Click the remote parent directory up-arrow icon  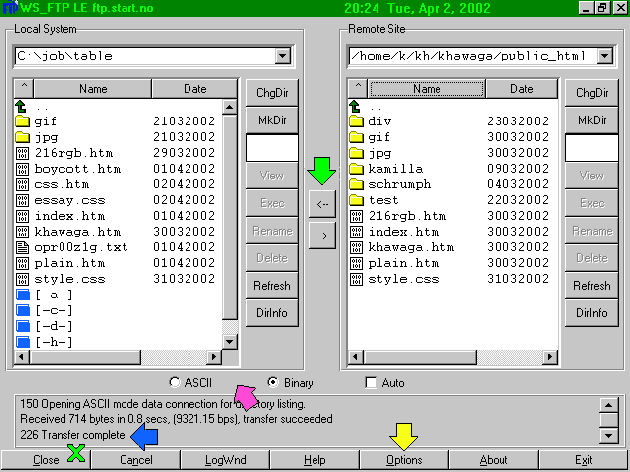pos(355,106)
